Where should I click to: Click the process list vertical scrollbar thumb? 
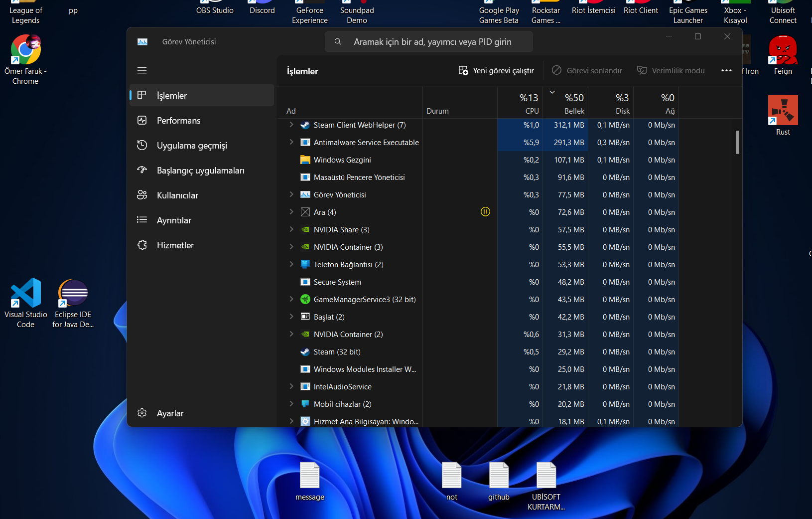pyautogui.click(x=737, y=143)
